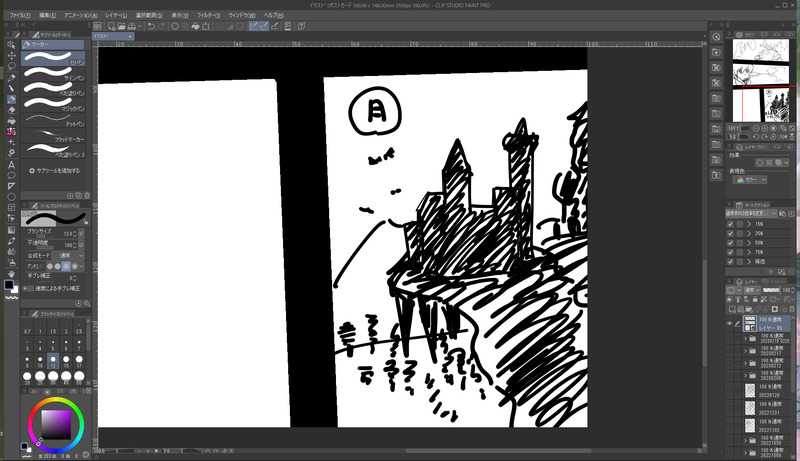This screenshot has height=461, width=800.
Task: Click inside the purple color square picker
Action: (56, 424)
